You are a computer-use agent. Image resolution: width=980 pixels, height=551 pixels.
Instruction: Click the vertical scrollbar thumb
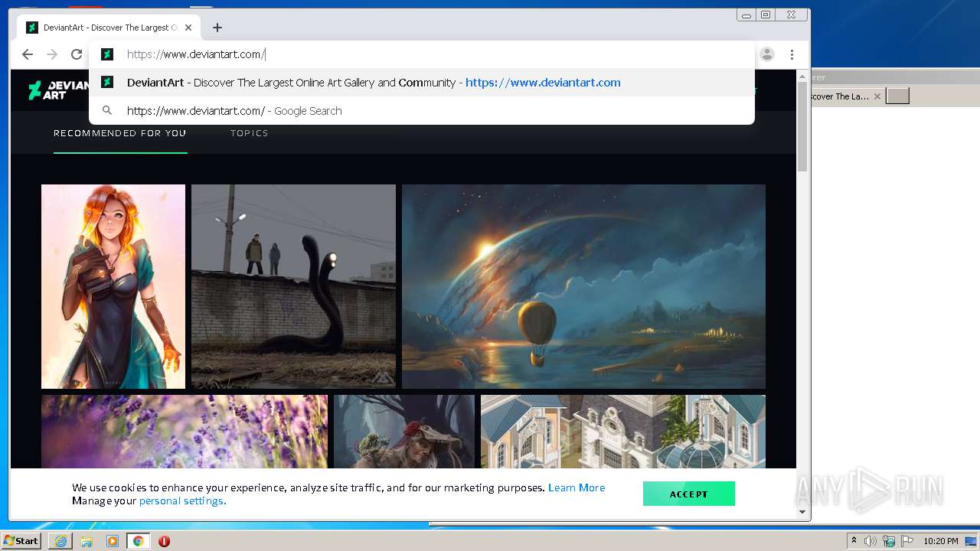click(x=802, y=127)
